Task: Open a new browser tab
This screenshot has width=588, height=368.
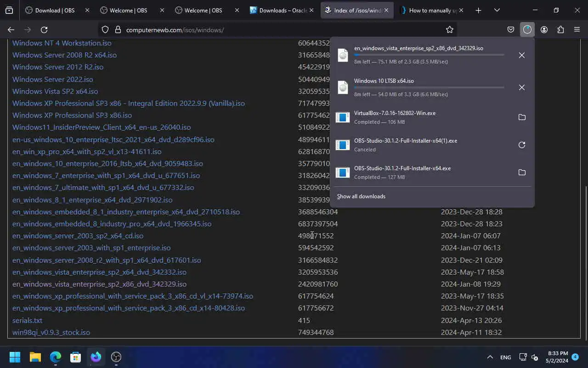Action: pyautogui.click(x=478, y=10)
